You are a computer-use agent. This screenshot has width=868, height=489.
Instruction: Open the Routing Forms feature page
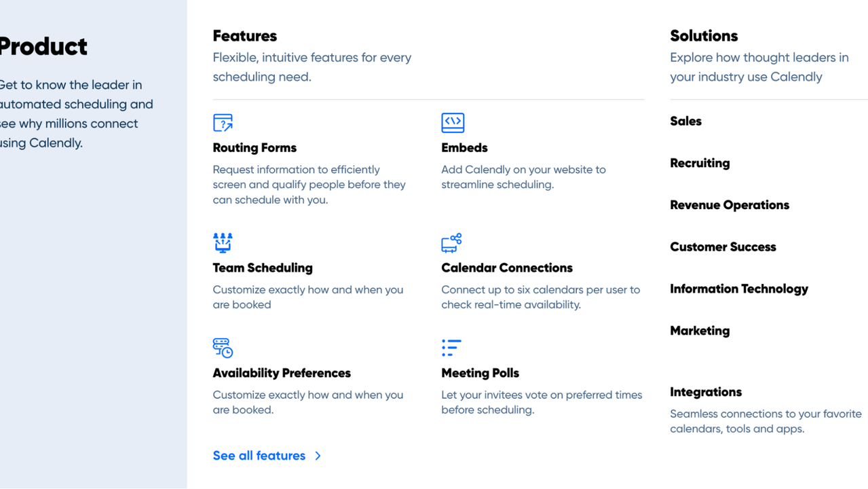click(x=254, y=147)
